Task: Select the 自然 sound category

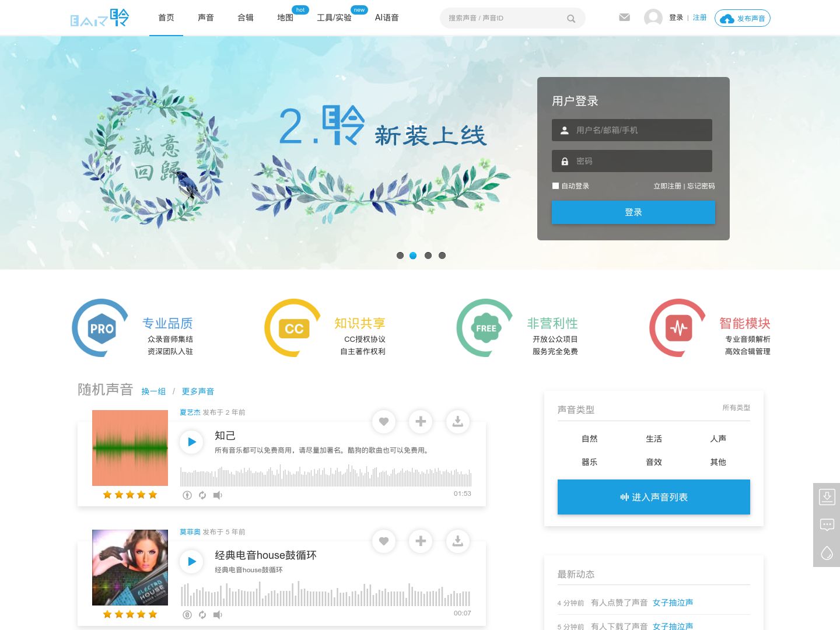Action: tap(590, 439)
